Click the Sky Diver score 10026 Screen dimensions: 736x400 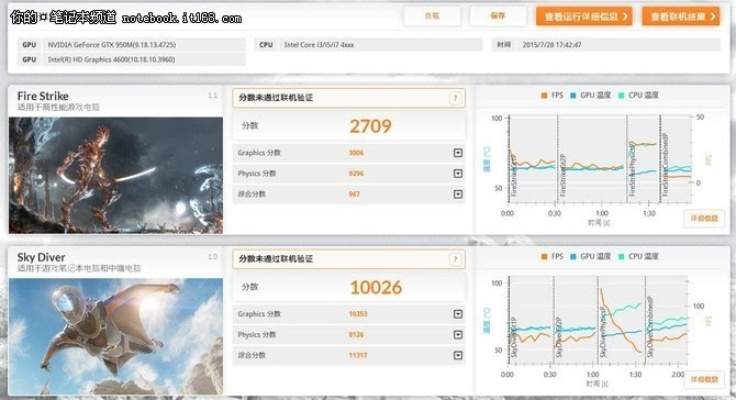(376, 287)
